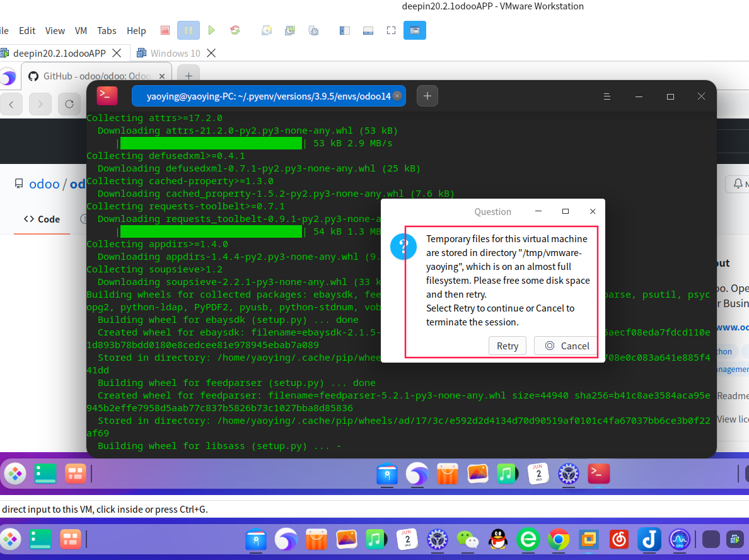The width and height of the screenshot is (749, 560).
Task: Close the deepin20.2.1odooAPP VM tab
Action: click(117, 53)
